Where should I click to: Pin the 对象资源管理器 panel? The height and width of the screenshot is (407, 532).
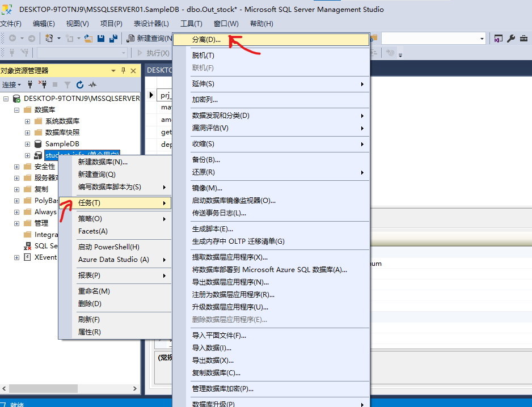[x=123, y=70]
